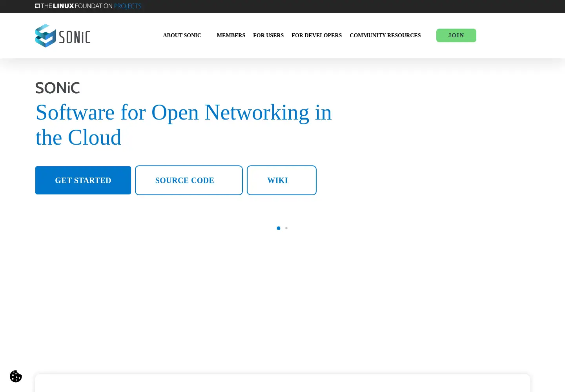Open the Linux Foundation Projects logo link
565x392 pixels.
point(88,6)
